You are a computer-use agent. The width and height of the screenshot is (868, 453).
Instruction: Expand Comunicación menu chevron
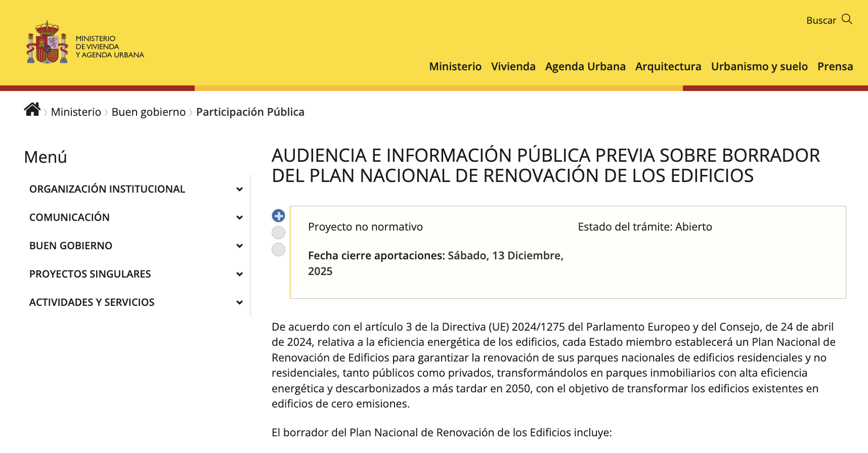[239, 217]
